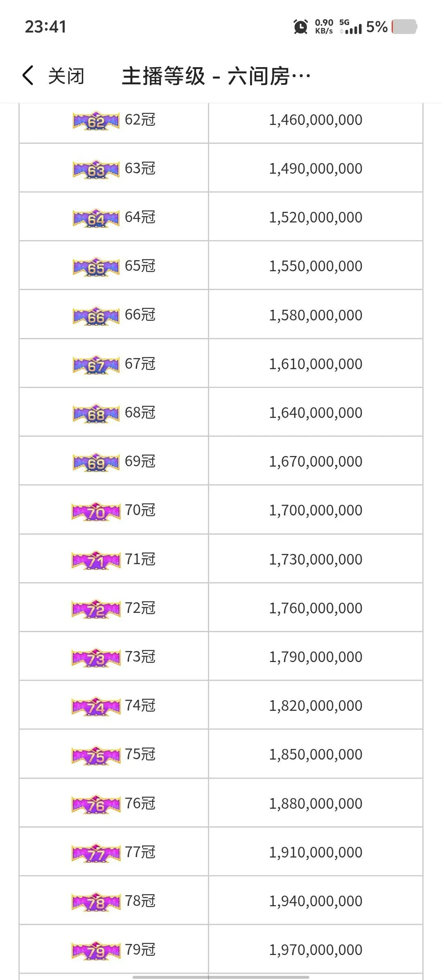
Task: Select the page title 主播等级 - 六间房
Action: [216, 76]
